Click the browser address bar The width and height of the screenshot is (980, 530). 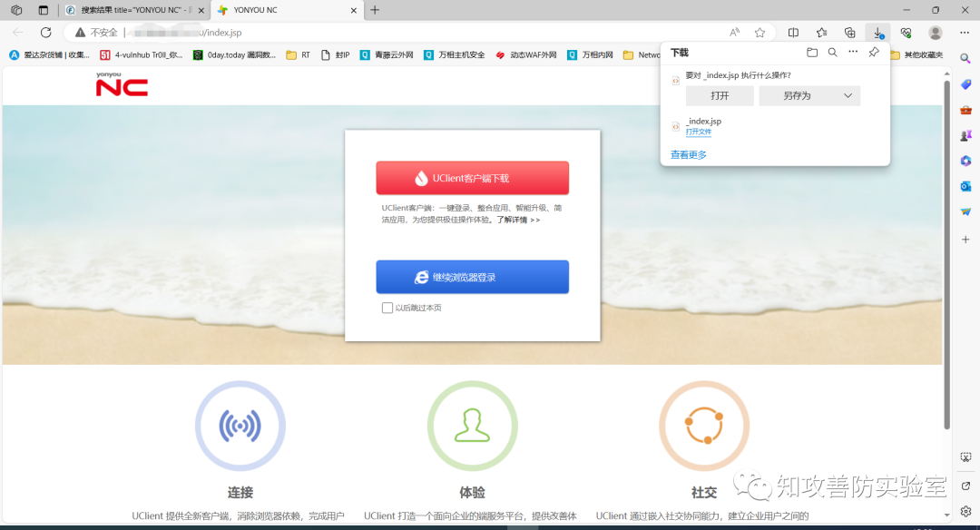click(363, 31)
